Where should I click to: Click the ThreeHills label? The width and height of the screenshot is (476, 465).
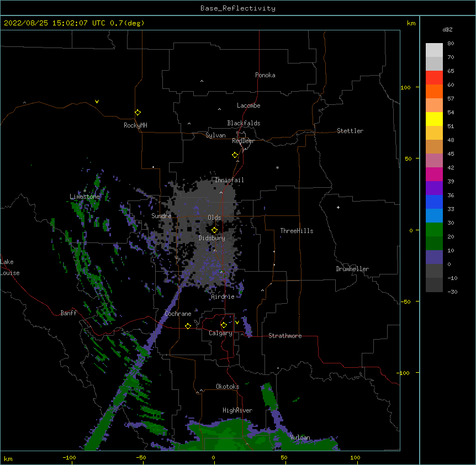point(297,231)
